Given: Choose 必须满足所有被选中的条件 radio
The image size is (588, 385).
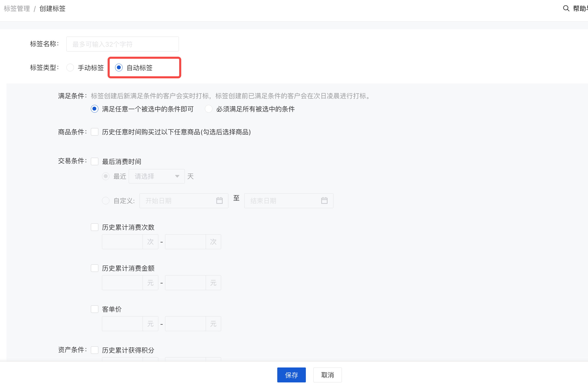Looking at the screenshot, I should point(209,109).
